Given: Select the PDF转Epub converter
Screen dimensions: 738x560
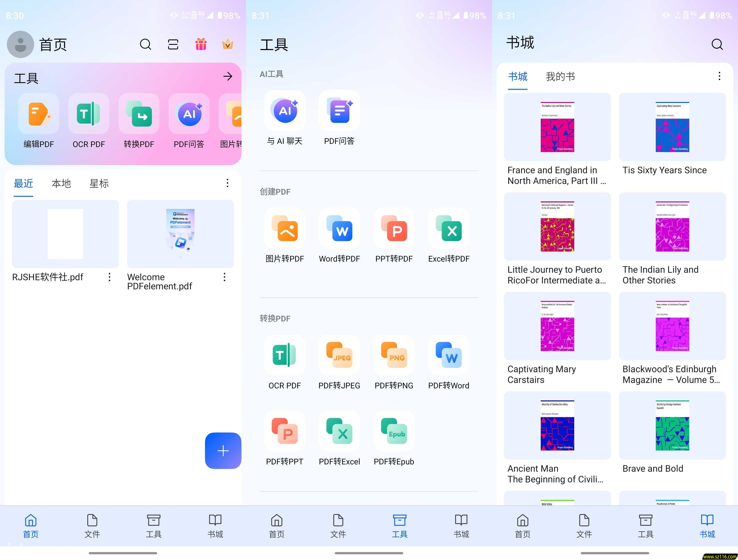Looking at the screenshot, I should point(394,432).
